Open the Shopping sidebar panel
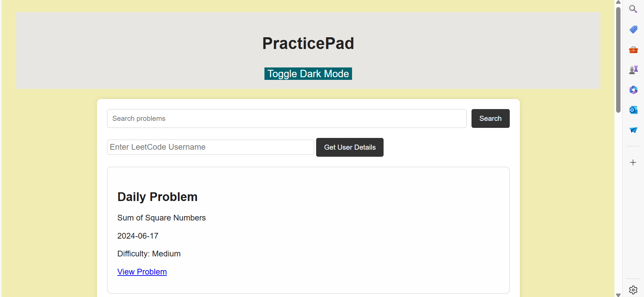 point(633,29)
